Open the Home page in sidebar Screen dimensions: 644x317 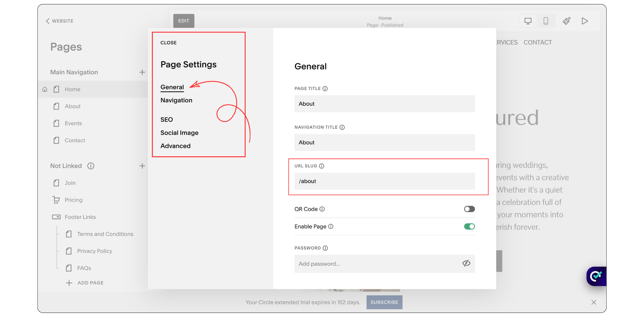pyautogui.click(x=73, y=89)
